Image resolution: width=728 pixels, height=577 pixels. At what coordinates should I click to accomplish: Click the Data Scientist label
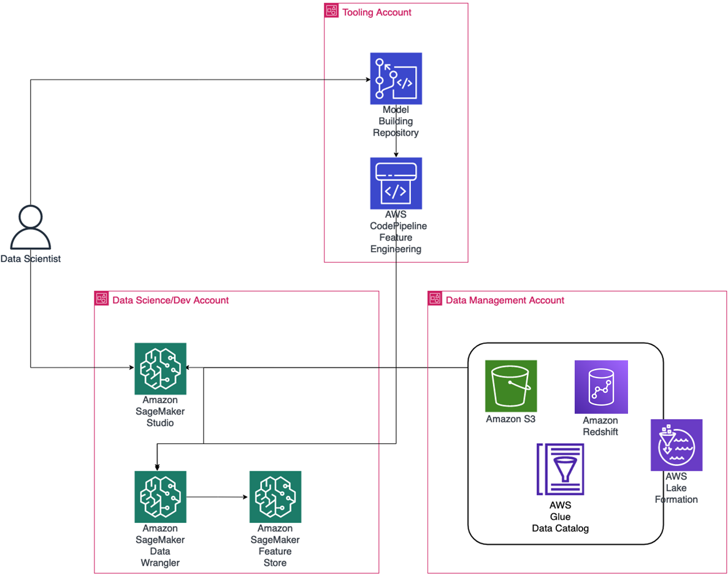click(x=31, y=259)
